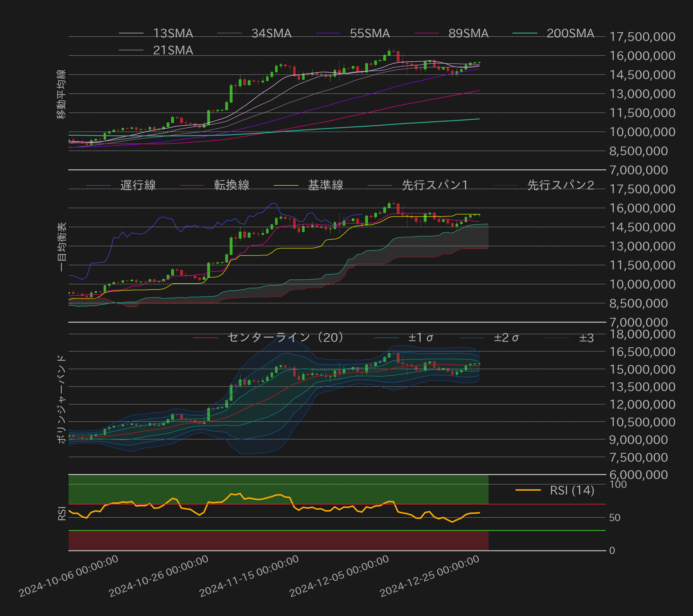Toggle 先行スパン2 legend entry
Screen dimensions: 693x616
(560, 185)
